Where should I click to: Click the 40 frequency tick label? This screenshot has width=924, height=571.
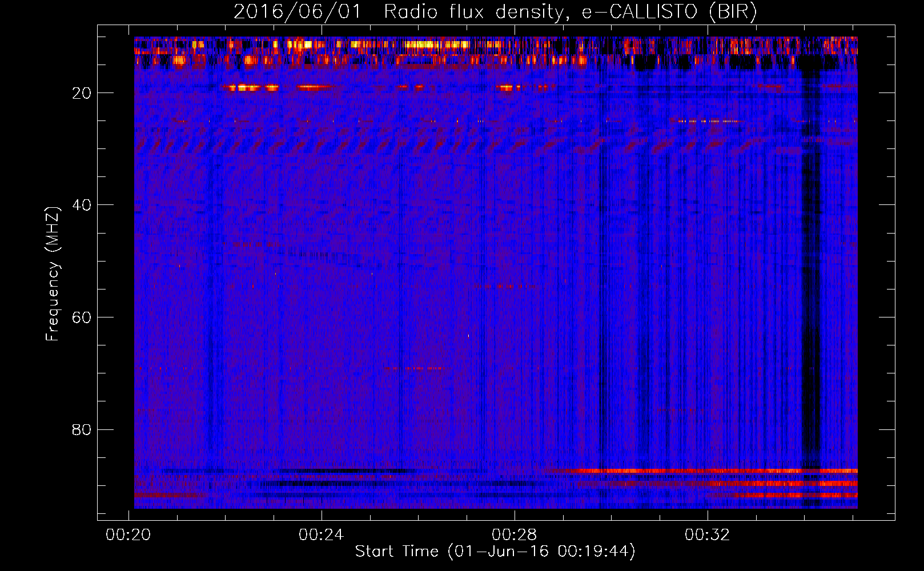click(82, 205)
